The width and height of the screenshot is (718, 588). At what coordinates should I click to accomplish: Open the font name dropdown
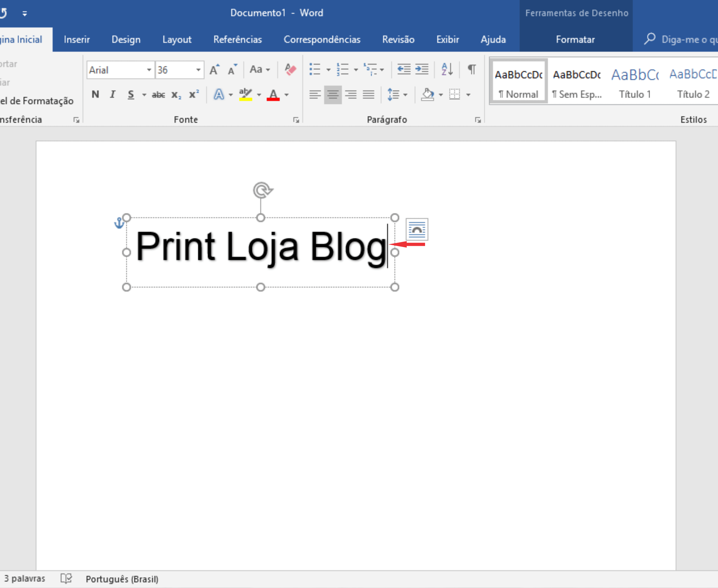(x=149, y=70)
